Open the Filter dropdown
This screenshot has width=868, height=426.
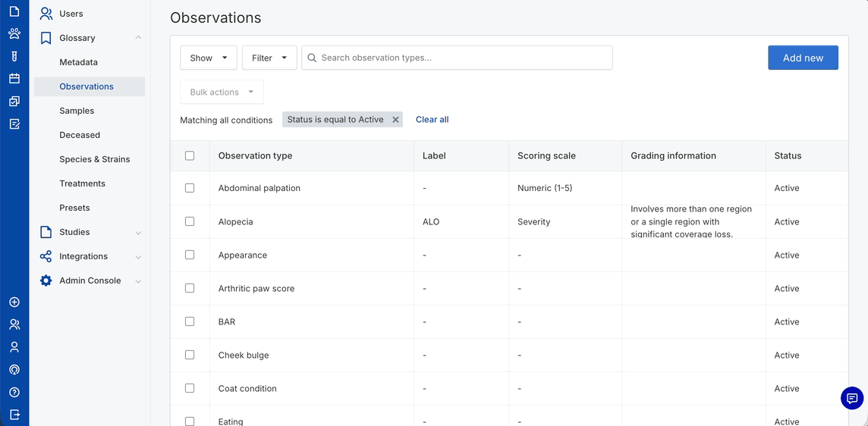(x=269, y=58)
